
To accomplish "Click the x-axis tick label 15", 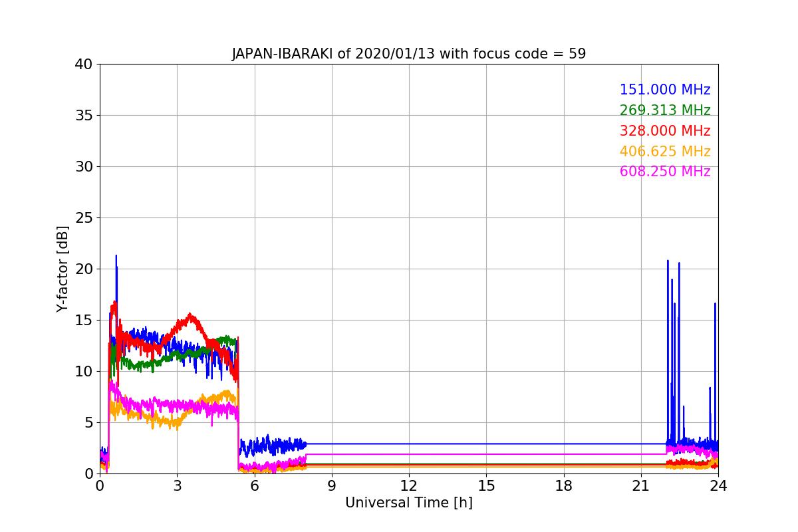I will [486, 485].
